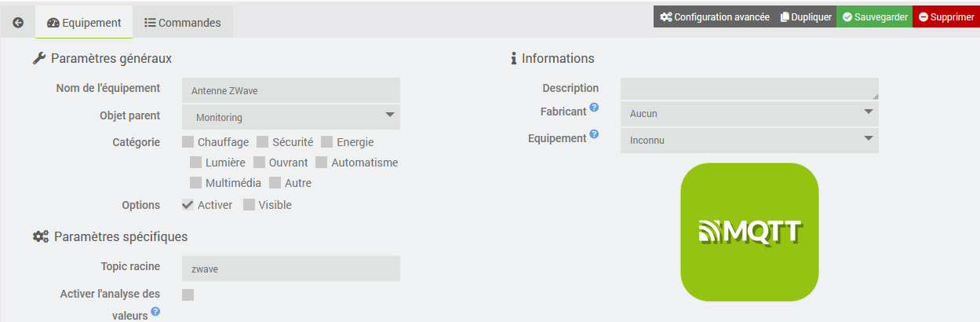
Task: Enable the Visible option checkbox
Action: (249, 205)
